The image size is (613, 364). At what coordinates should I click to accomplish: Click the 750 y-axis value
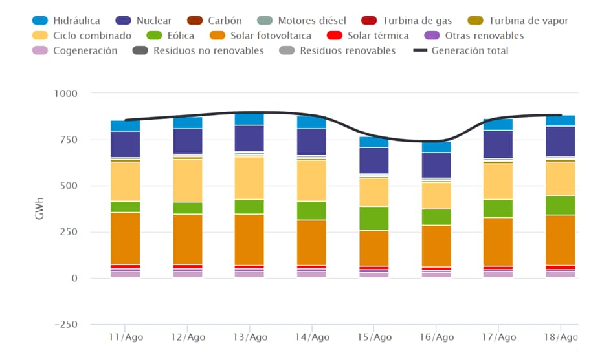69,140
